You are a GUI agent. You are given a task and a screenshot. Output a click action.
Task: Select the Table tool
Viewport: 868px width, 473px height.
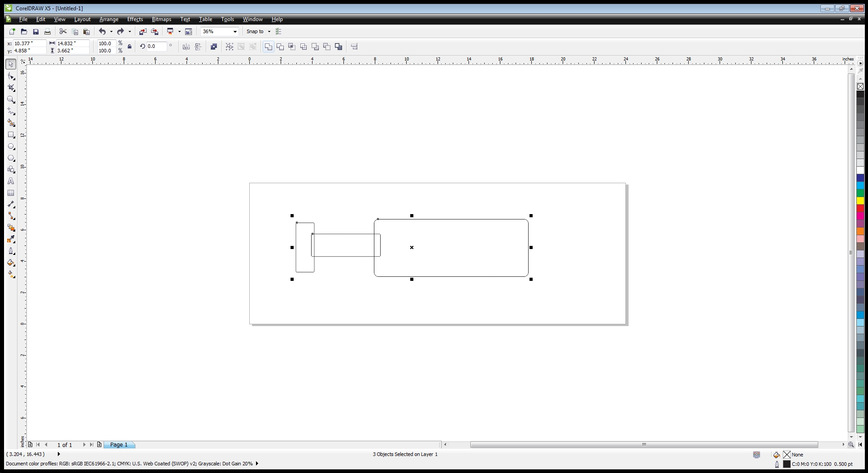tap(11, 193)
